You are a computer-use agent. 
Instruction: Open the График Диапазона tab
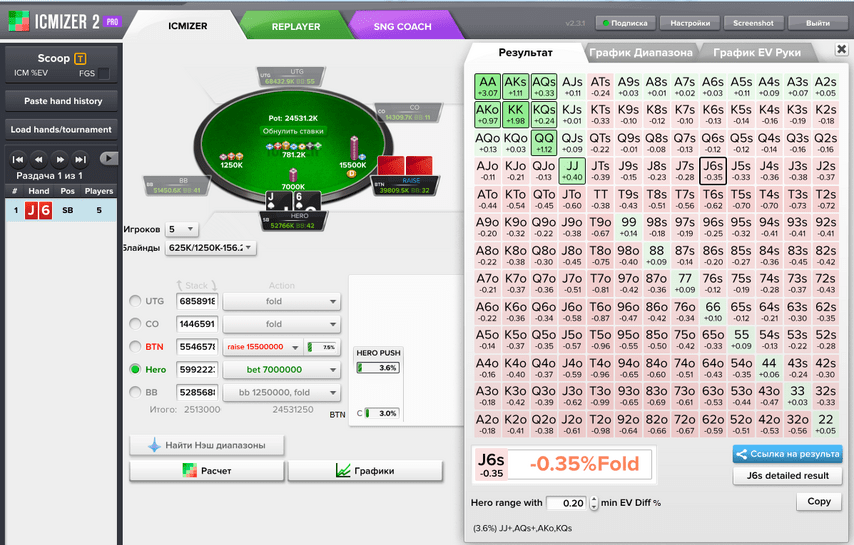pos(640,53)
